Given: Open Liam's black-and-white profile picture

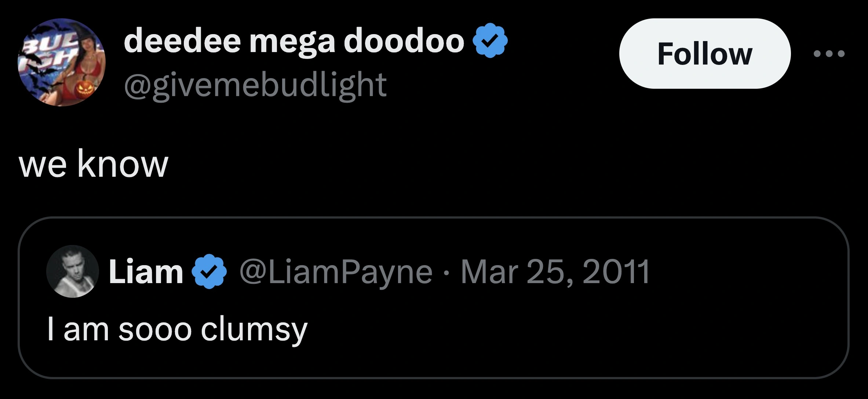Looking at the screenshot, I should 73,271.
